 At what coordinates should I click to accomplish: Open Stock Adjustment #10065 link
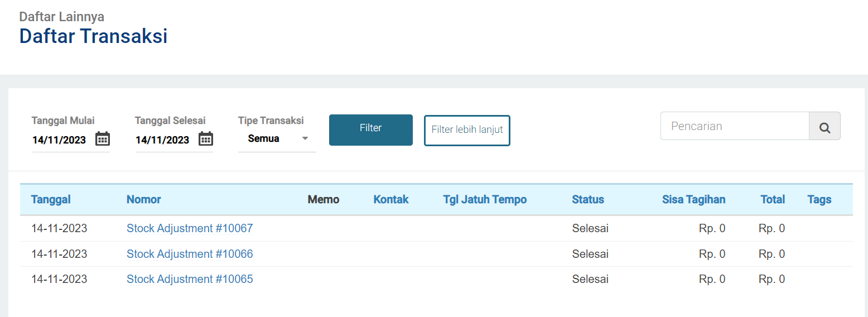[x=190, y=279]
